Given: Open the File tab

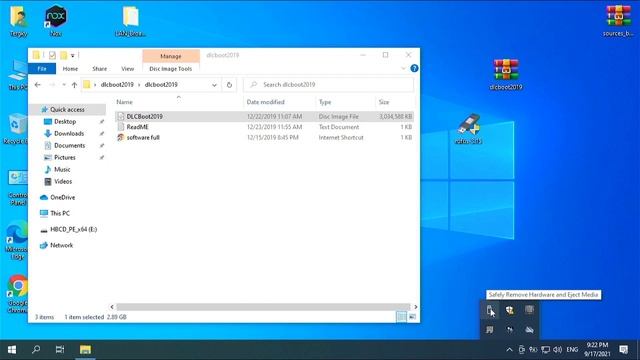Looking at the screenshot, I should [x=42, y=69].
